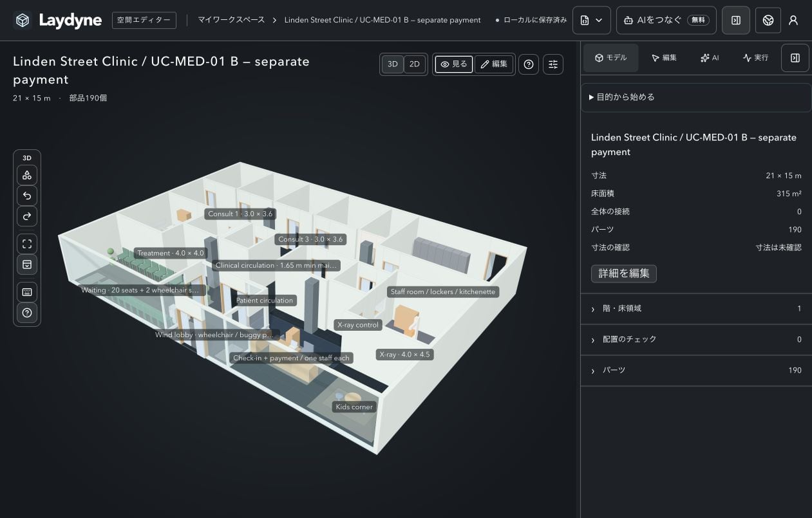Click the Patient circulation label
Image resolution: width=812 pixels, height=518 pixels.
point(265,301)
